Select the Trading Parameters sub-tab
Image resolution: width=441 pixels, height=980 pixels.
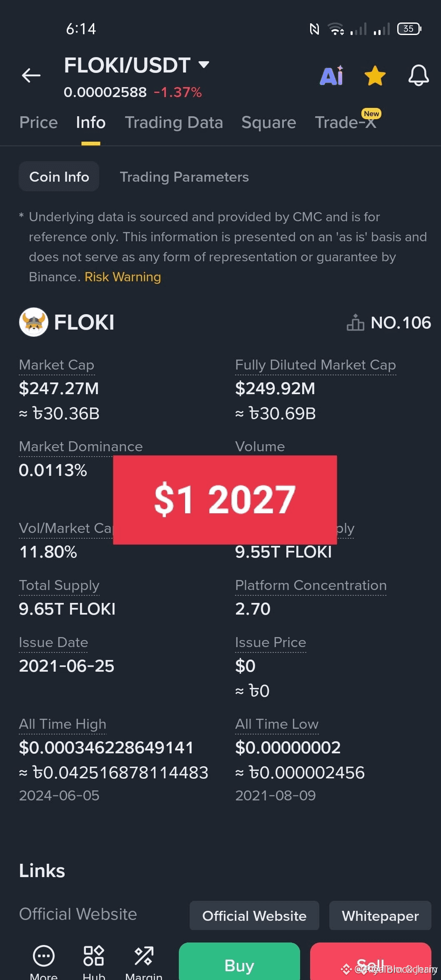pos(184,177)
